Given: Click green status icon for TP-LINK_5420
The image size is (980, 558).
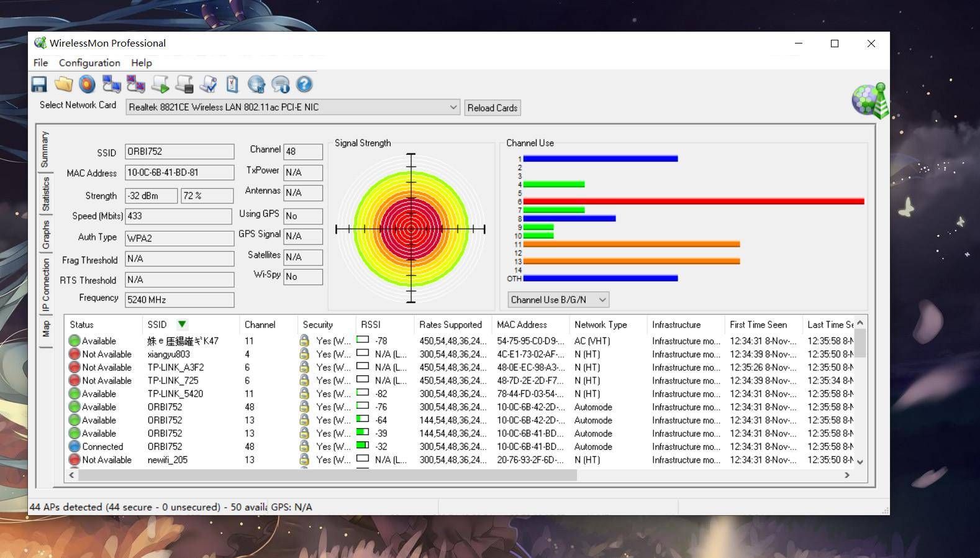Looking at the screenshot, I should point(75,393).
